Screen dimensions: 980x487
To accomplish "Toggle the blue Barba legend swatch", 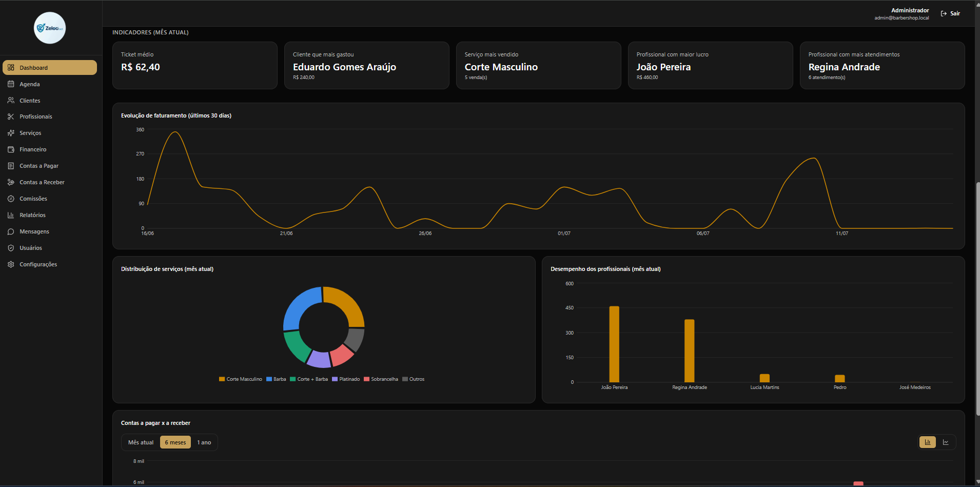I will 269,379.
